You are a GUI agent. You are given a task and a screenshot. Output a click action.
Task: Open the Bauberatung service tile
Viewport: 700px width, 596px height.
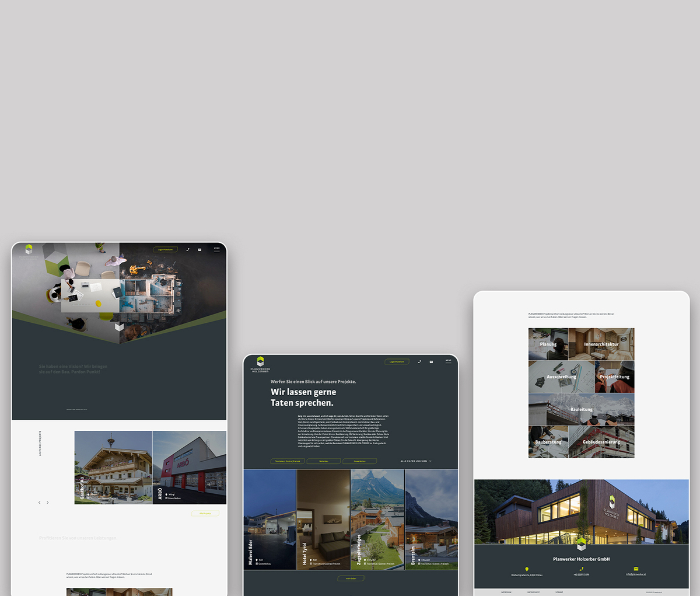548,442
